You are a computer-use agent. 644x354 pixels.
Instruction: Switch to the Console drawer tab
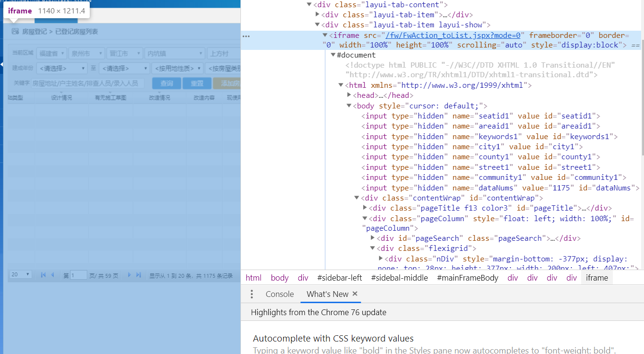pos(280,294)
